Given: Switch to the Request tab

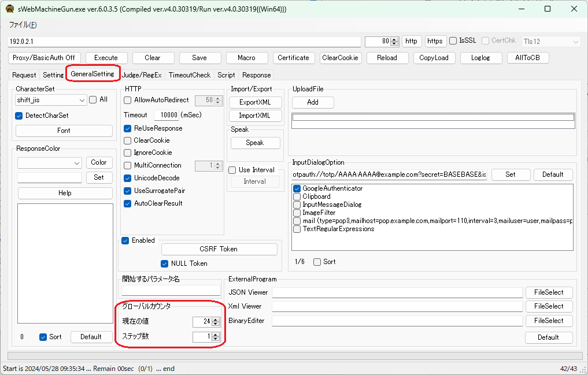Looking at the screenshot, I should point(24,75).
